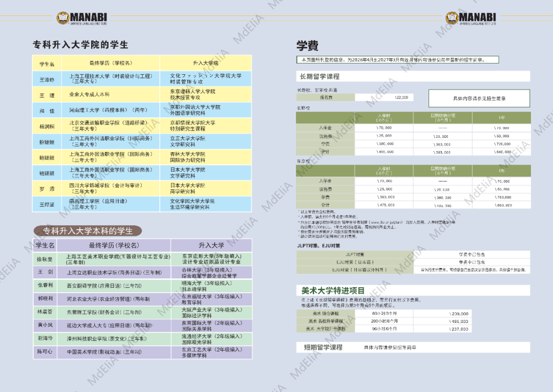This screenshot has height=392, width=553.
Task: Click the 具体内容请参见招生简章 bordered box
Action: pyautogui.click(x=479, y=98)
